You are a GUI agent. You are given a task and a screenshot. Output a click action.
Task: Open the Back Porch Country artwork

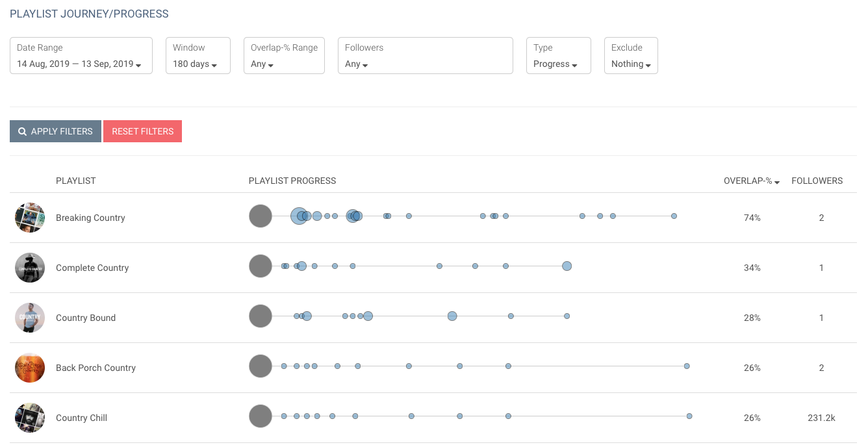pyautogui.click(x=30, y=368)
